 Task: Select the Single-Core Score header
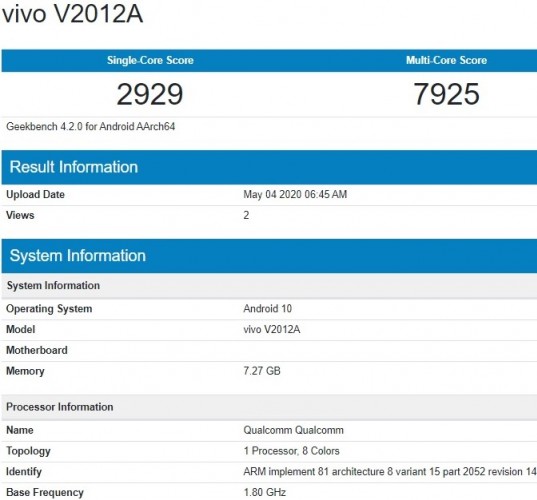point(150,60)
